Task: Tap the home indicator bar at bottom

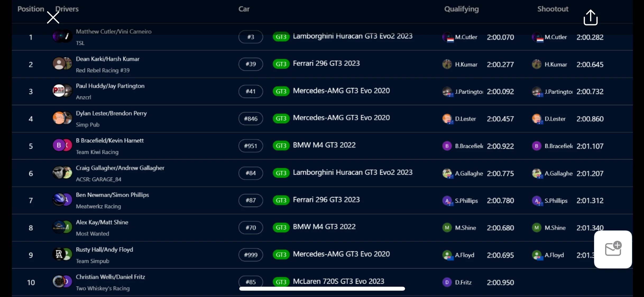Action: coord(322,289)
